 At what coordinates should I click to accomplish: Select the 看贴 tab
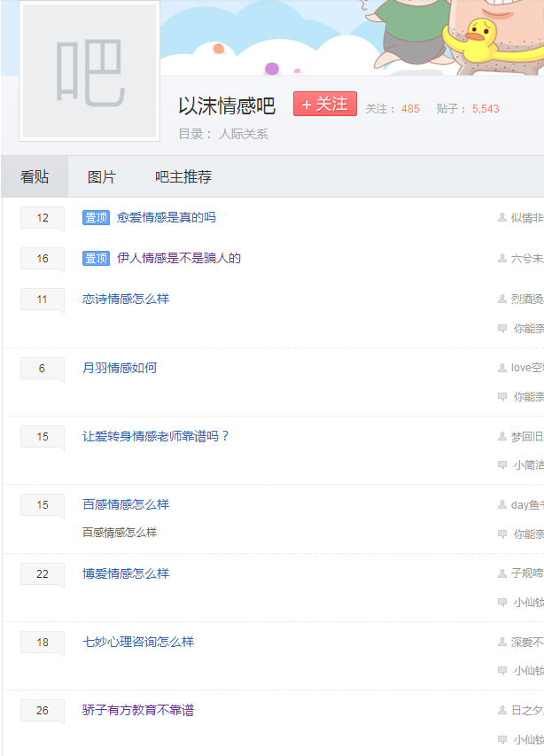[x=35, y=177]
